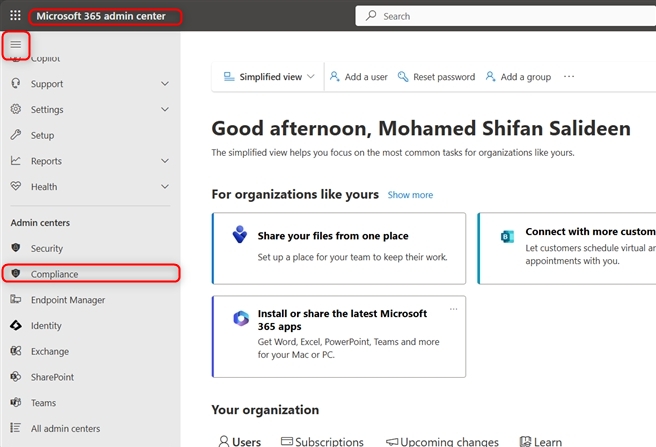Click the All admin centers list icon
Screen dimensions: 656x447
pyautogui.click(x=15, y=428)
